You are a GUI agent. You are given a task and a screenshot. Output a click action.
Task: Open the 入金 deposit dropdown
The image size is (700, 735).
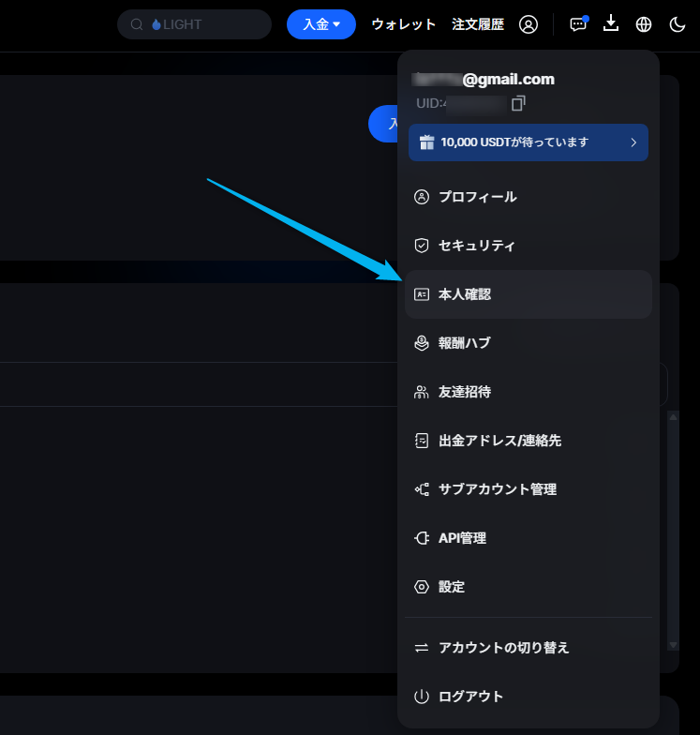320,24
